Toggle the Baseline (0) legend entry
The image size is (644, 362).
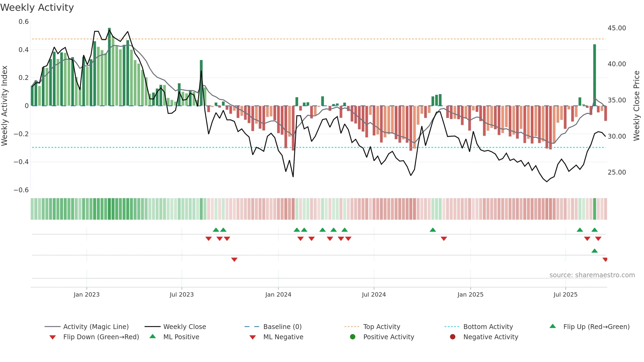pyautogui.click(x=273, y=327)
